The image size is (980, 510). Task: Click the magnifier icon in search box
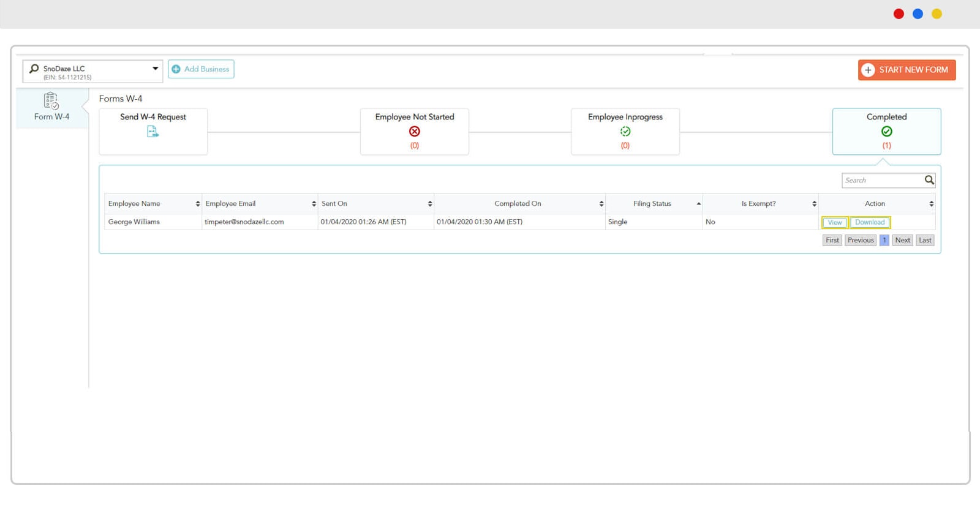pos(929,180)
